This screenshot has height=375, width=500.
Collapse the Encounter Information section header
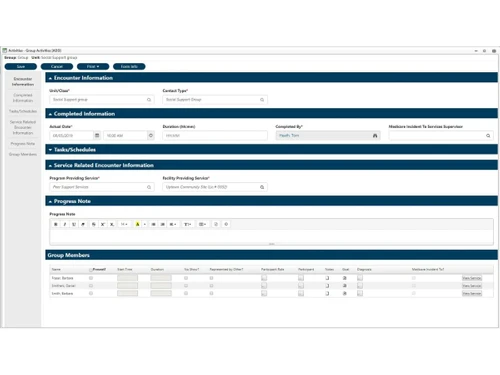pyautogui.click(x=271, y=78)
